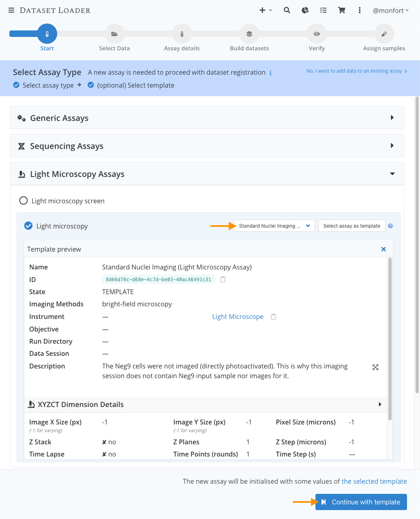
Task: Click the blue help question mark icon
Action: pos(390,226)
